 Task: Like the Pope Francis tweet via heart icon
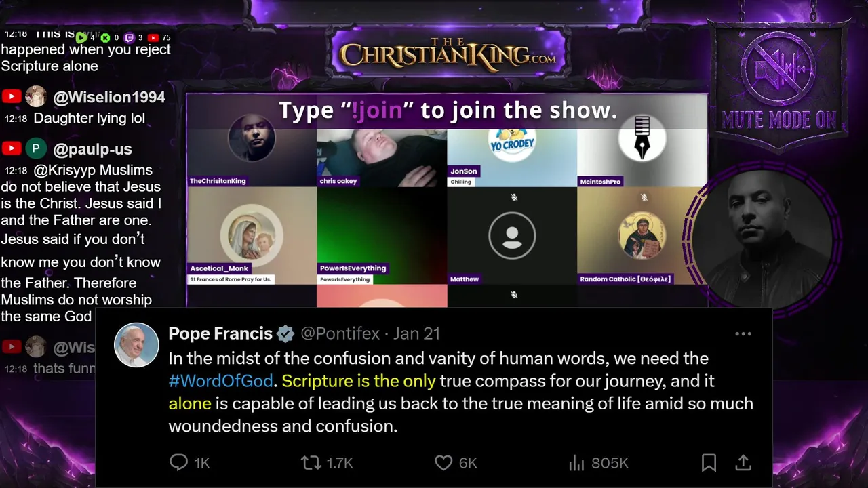pos(443,463)
